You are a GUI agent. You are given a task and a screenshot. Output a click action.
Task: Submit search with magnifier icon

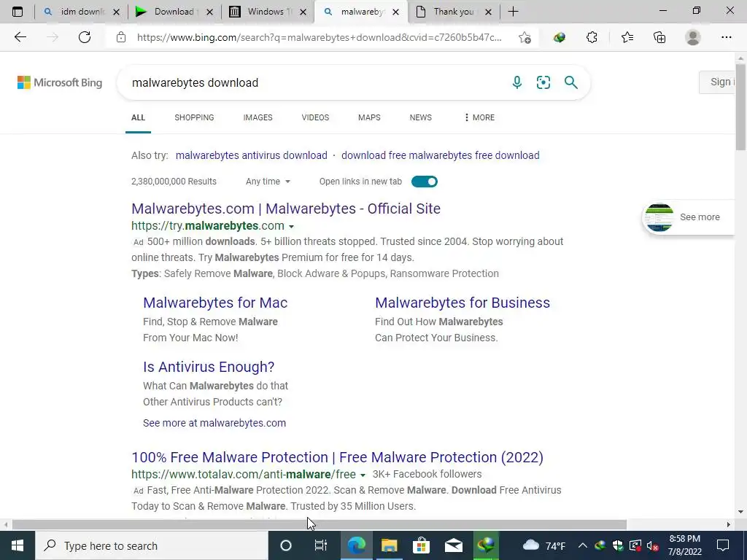point(570,82)
